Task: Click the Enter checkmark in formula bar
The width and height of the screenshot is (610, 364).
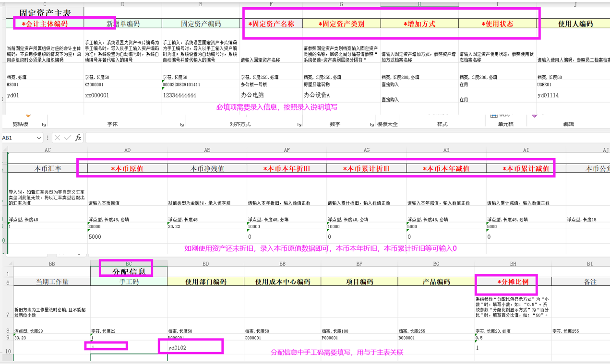Action: tap(68, 138)
